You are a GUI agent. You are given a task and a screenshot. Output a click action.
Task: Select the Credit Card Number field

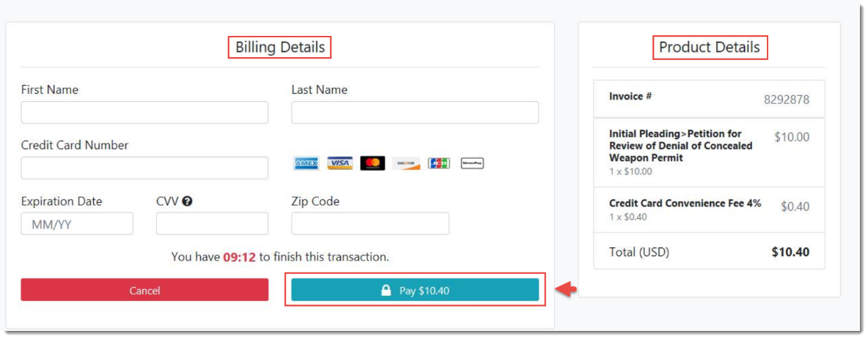144,168
